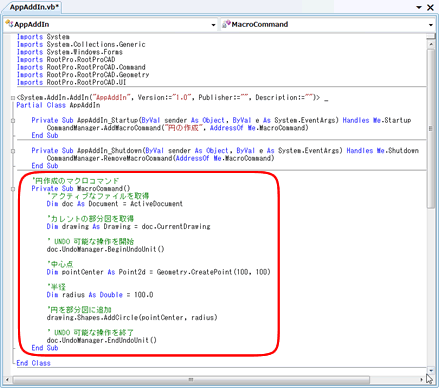Image resolution: width=439 pixels, height=388 pixels.
Task: Click the AppAddIn class icon
Action: [9, 24]
